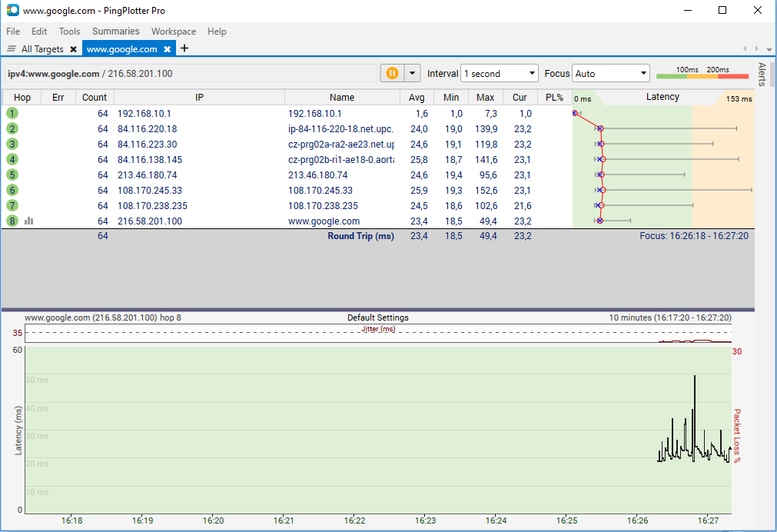Pause the ping trace
Viewport: 777px width, 532px height.
(x=392, y=73)
